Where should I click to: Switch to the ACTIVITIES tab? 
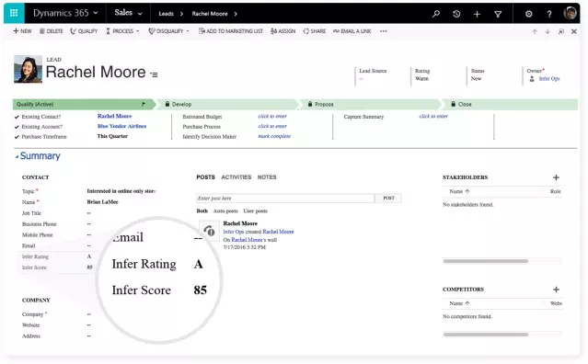pyautogui.click(x=236, y=177)
